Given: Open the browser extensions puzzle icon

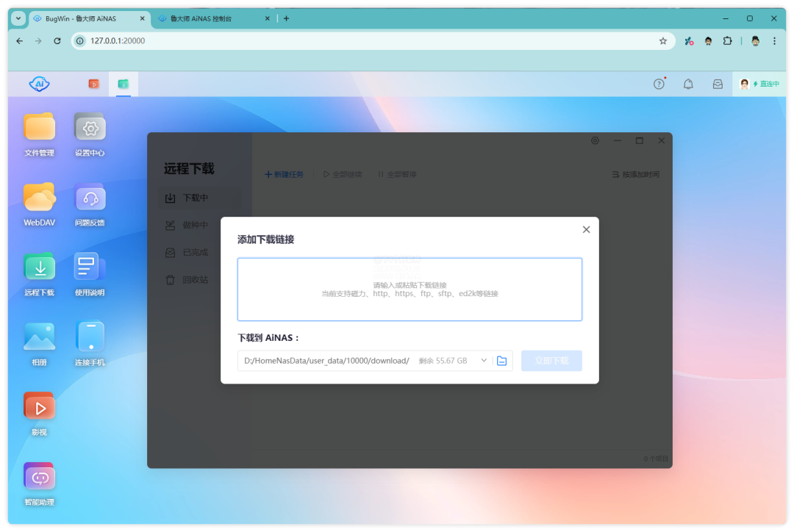Looking at the screenshot, I should point(727,41).
